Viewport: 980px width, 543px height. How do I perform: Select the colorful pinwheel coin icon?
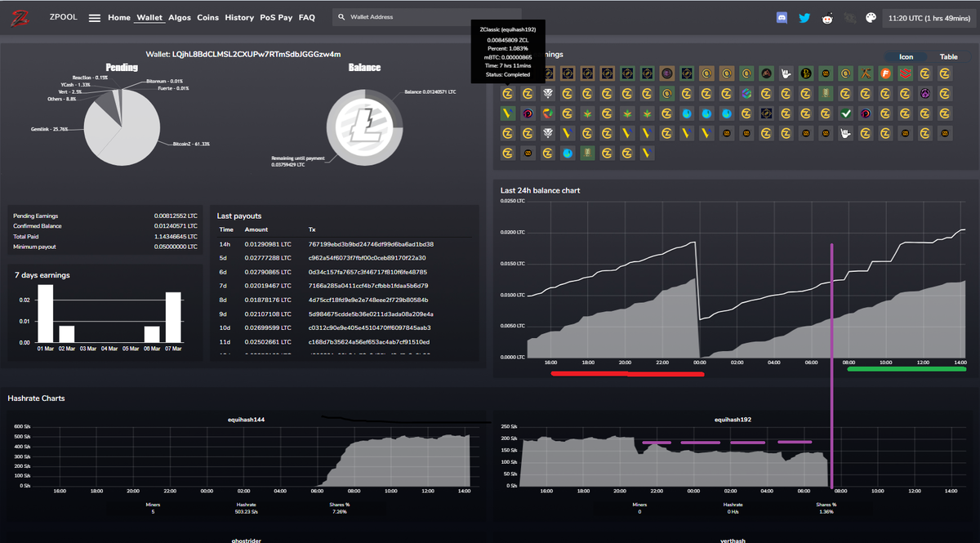click(547, 113)
